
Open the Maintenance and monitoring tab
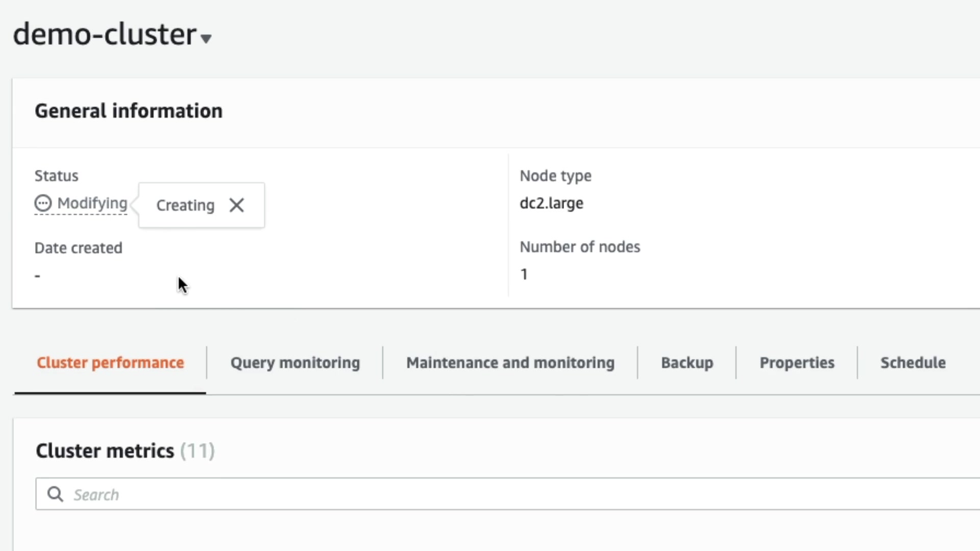510,363
